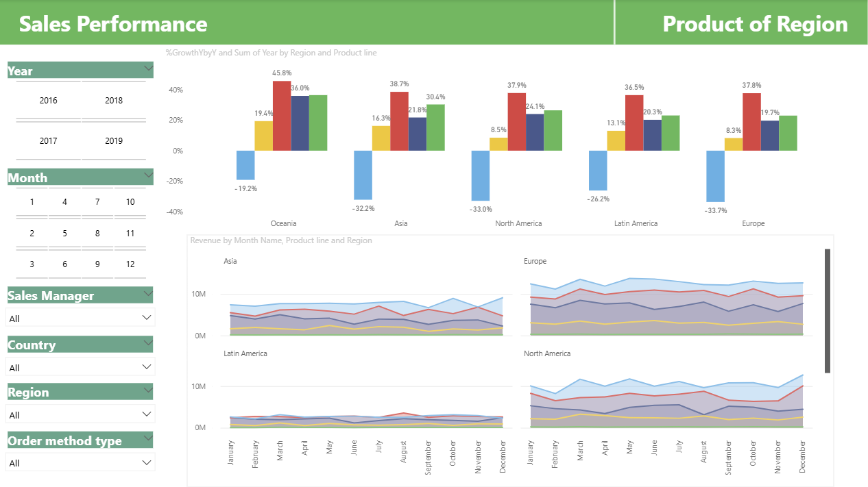Toggle month 7 filter tile
Image resolution: width=868 pixels, height=487 pixels.
tap(97, 202)
